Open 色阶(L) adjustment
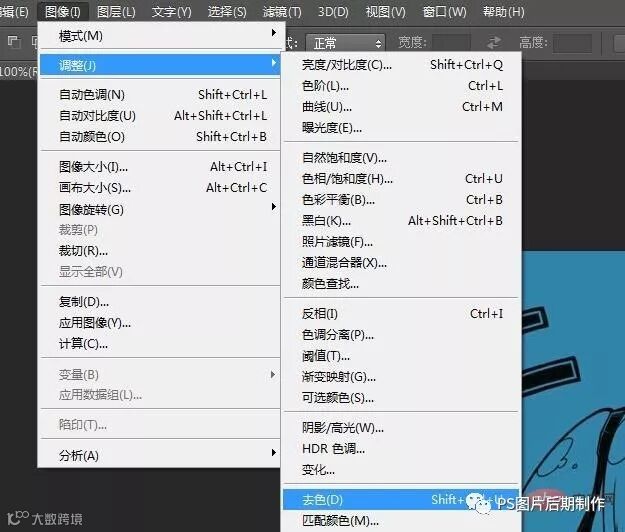Screen dimensions: 625x532 click(401, 86)
